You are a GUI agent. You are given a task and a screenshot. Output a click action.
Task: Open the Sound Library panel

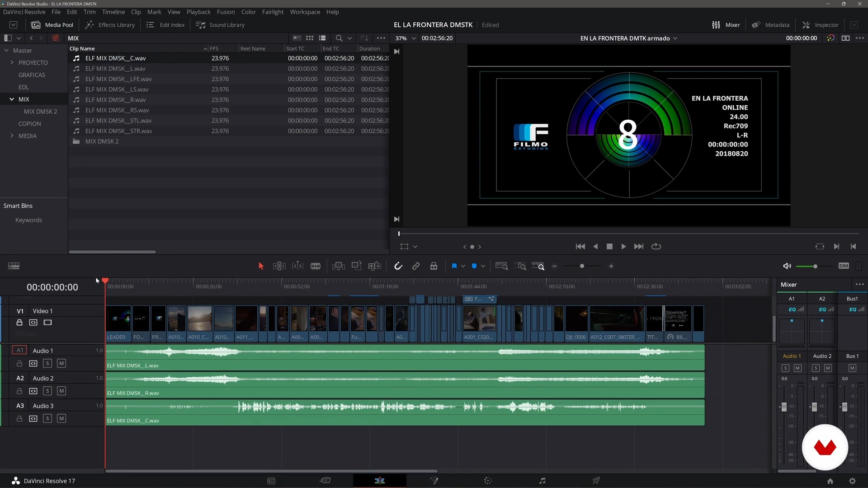tap(220, 25)
